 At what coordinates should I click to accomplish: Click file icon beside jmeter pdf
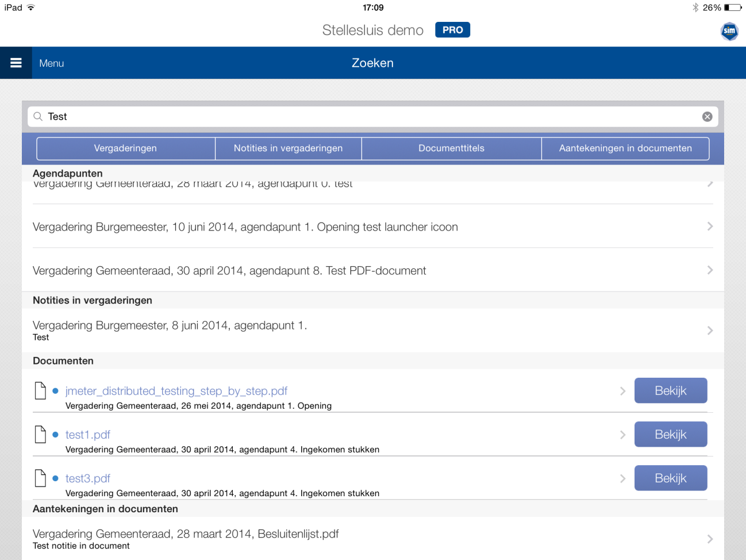(40, 391)
